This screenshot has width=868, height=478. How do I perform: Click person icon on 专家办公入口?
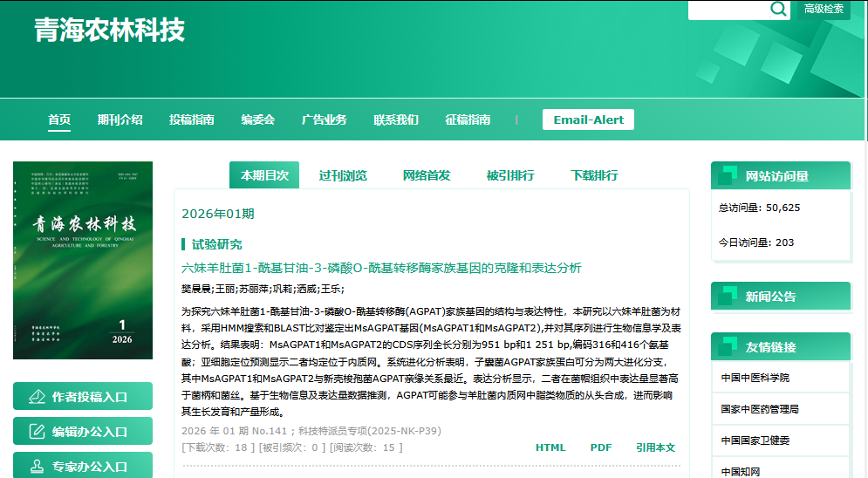click(37, 467)
